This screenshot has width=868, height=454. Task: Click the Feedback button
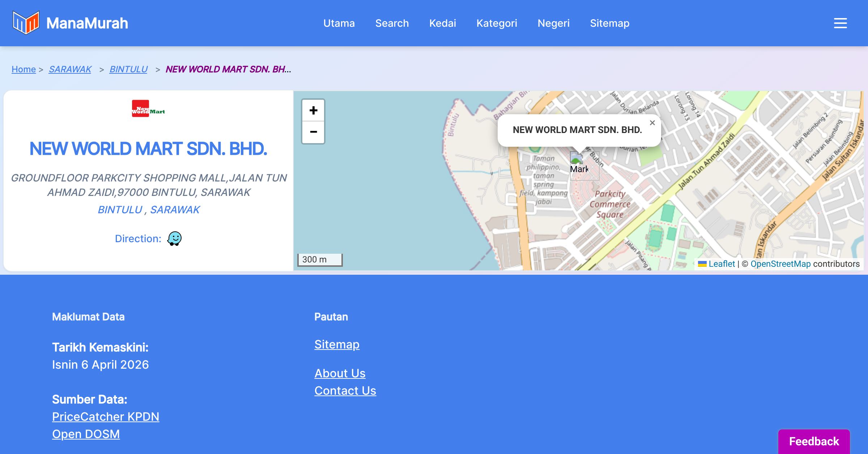click(814, 441)
